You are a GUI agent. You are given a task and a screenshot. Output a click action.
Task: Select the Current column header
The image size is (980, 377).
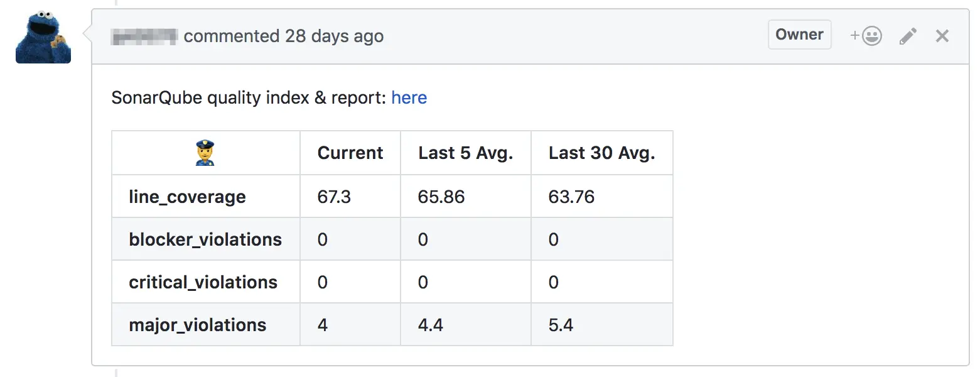350,153
